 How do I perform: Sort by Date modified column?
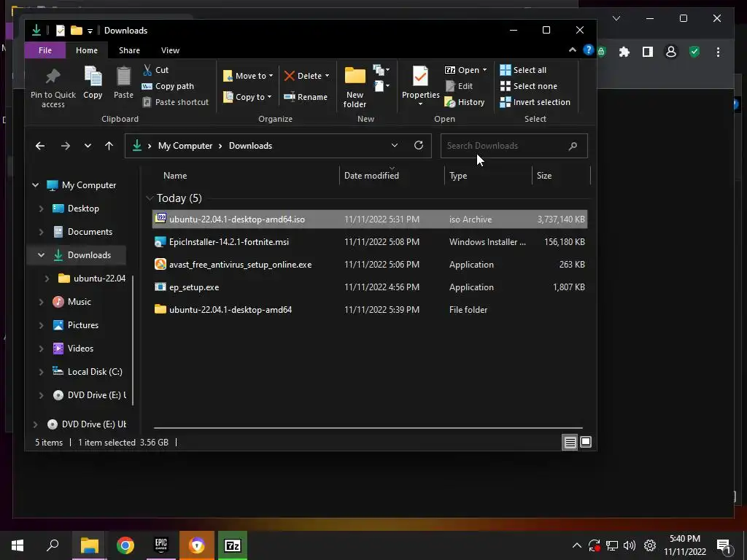[371, 176]
